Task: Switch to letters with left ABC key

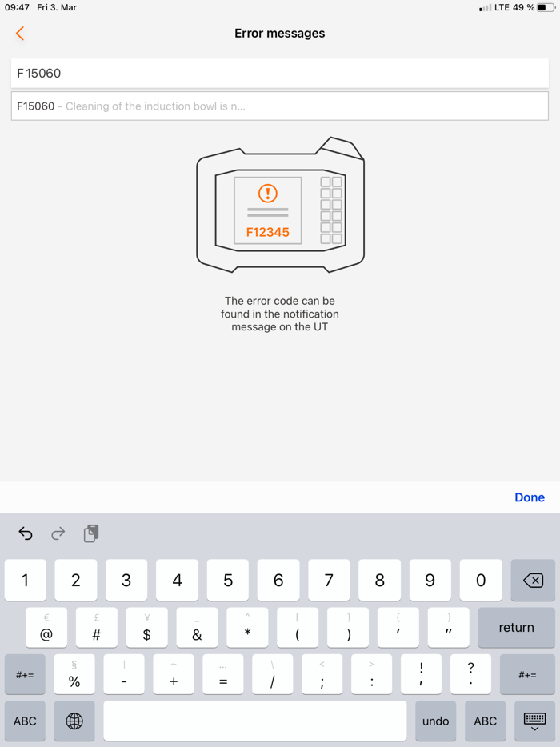Action: 25,721
